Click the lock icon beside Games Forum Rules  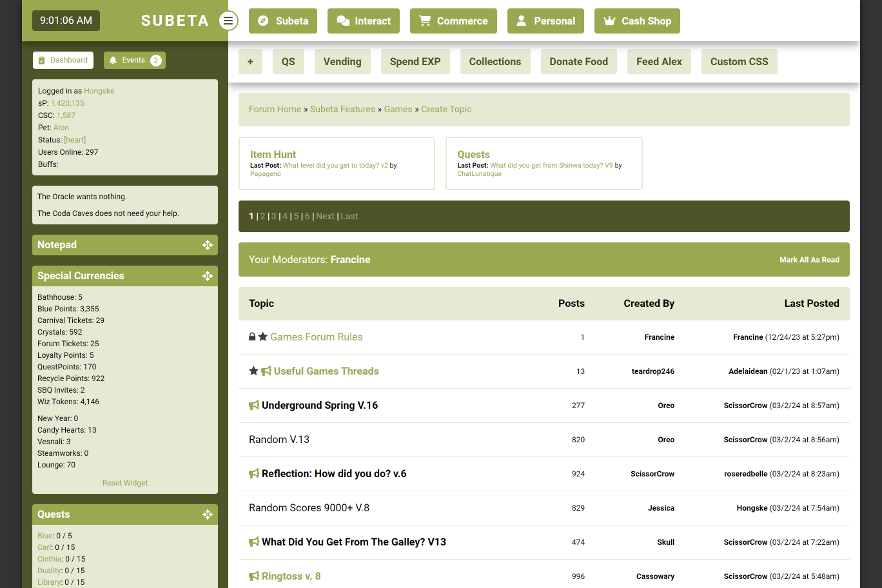coord(252,337)
